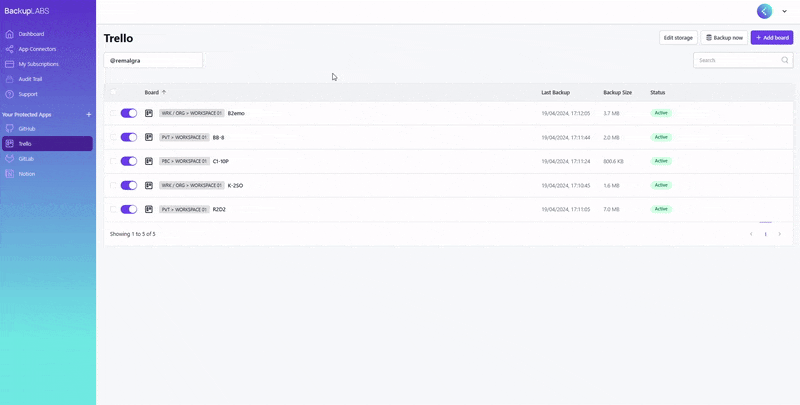800x405 pixels.
Task: Click the BackupLABS logo
Action: pos(27,11)
